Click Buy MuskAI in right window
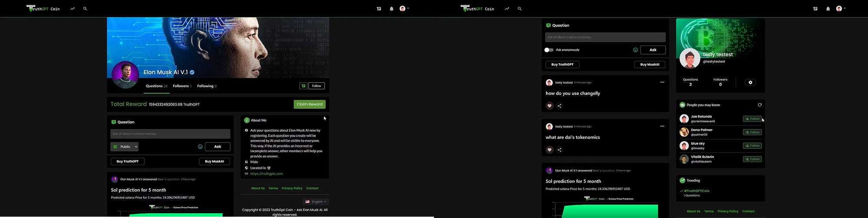Viewport: 868px width, 218px height. pyautogui.click(x=650, y=65)
